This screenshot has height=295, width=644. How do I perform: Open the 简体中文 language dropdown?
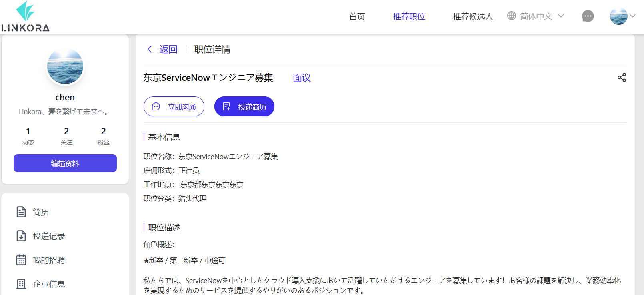click(x=536, y=16)
